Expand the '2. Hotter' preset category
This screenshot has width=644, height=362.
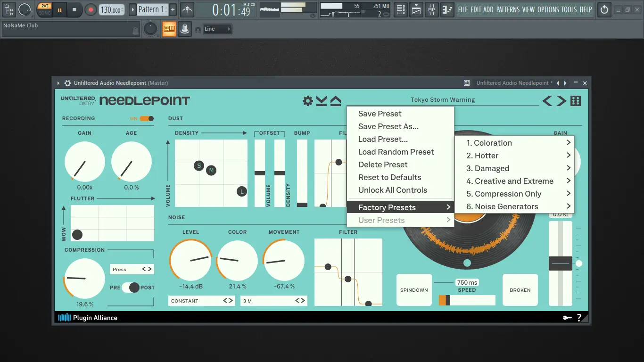click(x=515, y=156)
